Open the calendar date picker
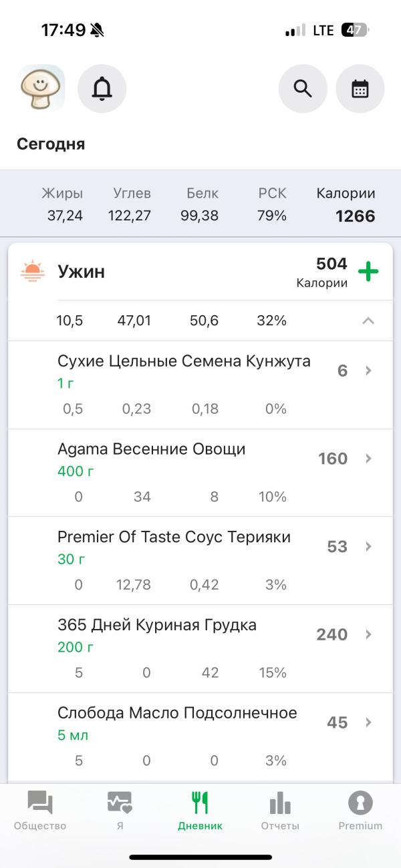Viewport: 401px width, 868px height. click(x=360, y=88)
